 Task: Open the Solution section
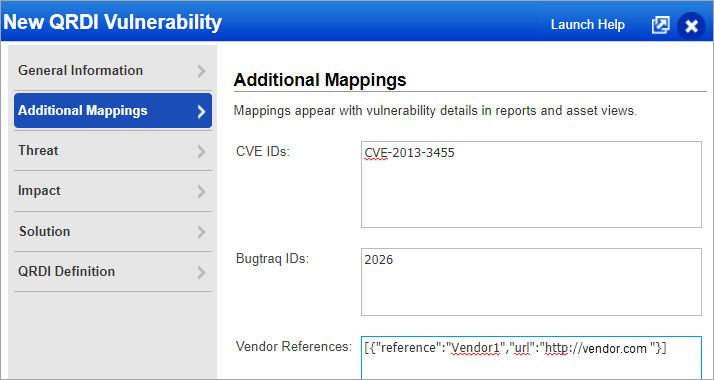pos(112,232)
